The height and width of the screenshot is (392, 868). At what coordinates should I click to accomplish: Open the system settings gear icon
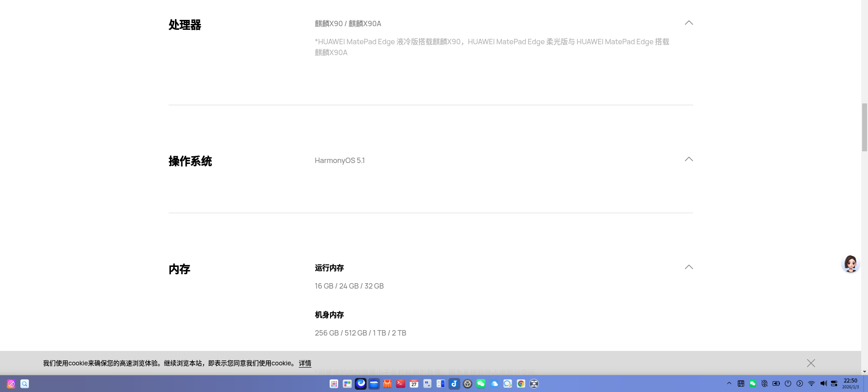(467, 384)
